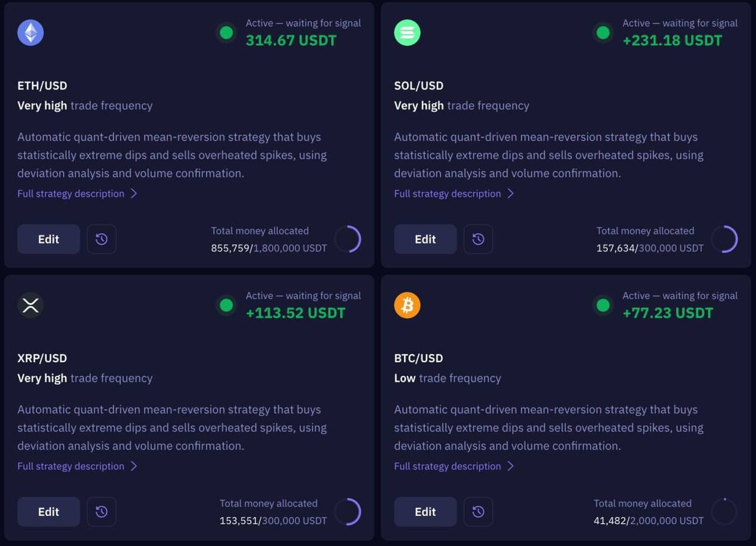
Task: Expand full strategy description for SOL/USD
Action: click(454, 194)
